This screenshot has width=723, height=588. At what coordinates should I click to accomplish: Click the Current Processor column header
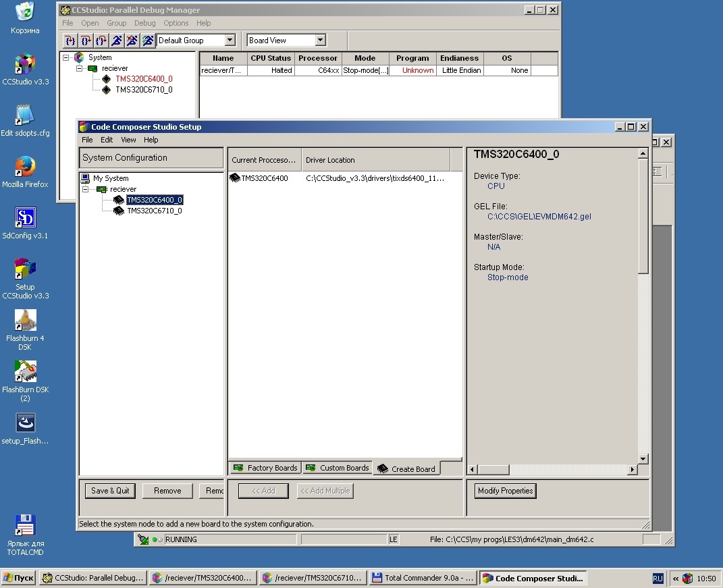coord(264,160)
